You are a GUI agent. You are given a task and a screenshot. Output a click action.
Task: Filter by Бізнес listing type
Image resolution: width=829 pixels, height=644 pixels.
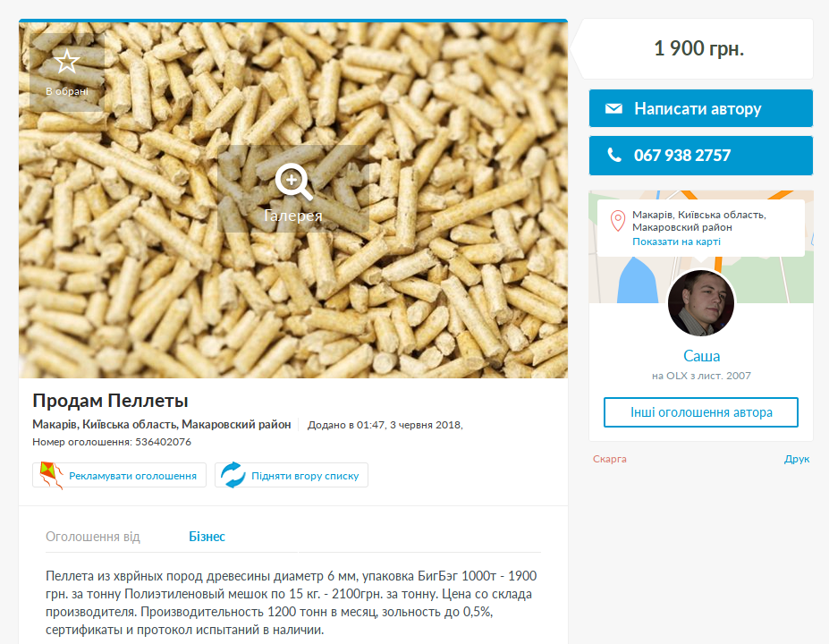(207, 537)
